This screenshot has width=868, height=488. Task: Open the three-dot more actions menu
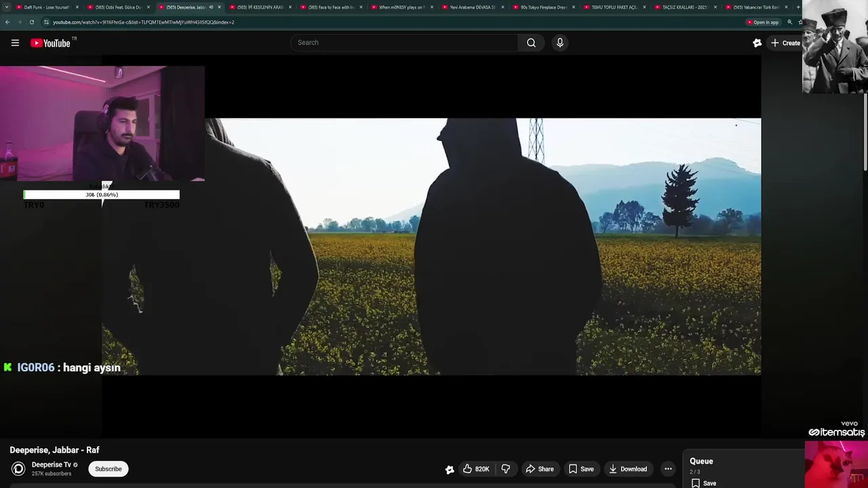(668, 469)
